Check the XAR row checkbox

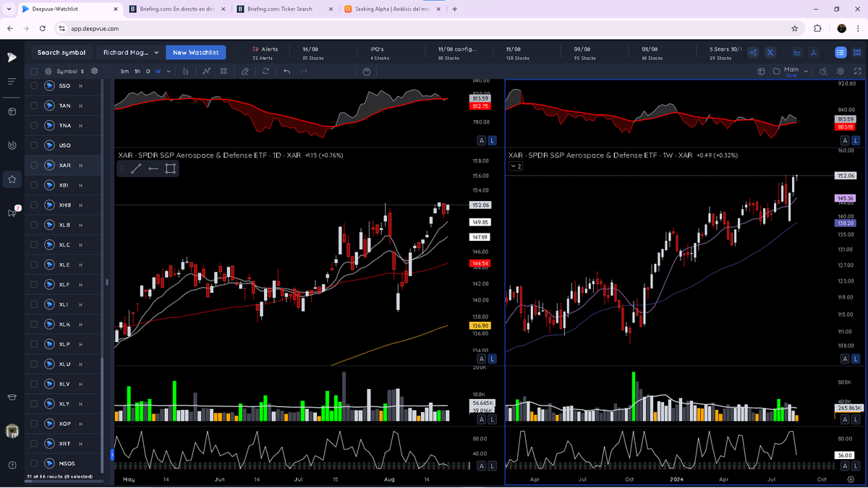point(34,166)
